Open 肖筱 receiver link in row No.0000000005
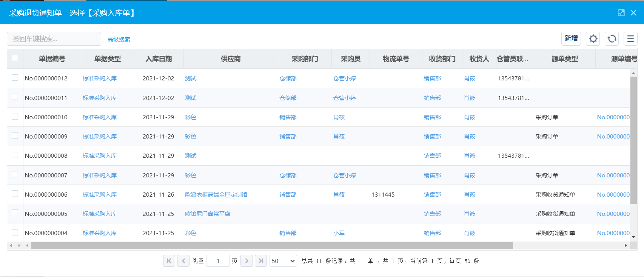The width and height of the screenshot is (644, 277). click(x=470, y=214)
